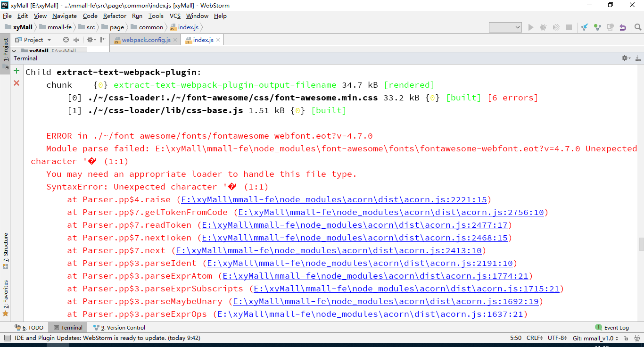Click the IDE and Plugin Updates status message
This screenshot has height=347, width=644.
click(x=107, y=338)
